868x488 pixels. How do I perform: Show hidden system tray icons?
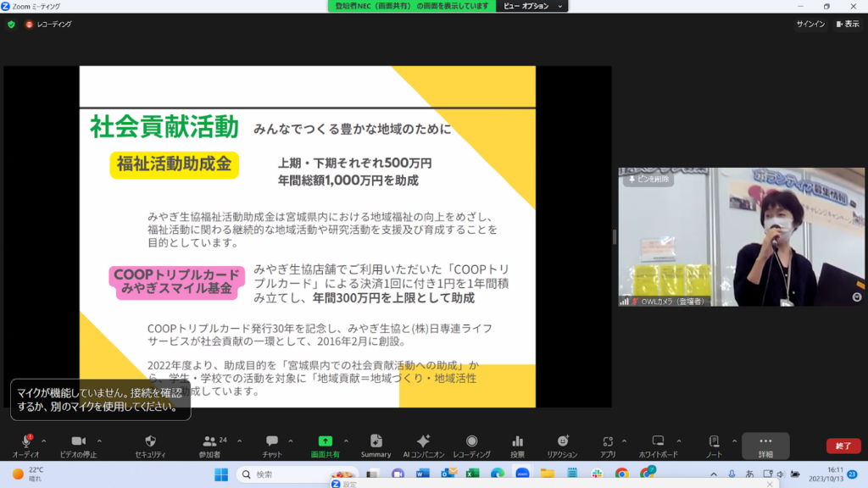point(714,474)
